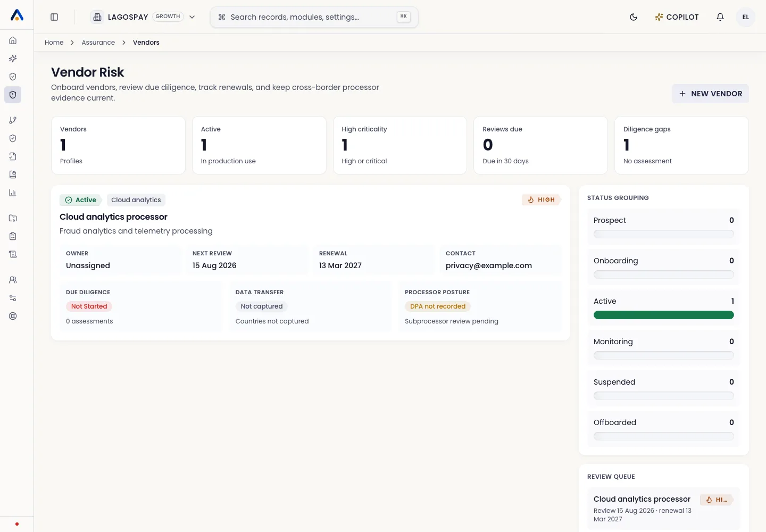
Task: Click the flame icon in HIGH badge
Action: point(531,200)
